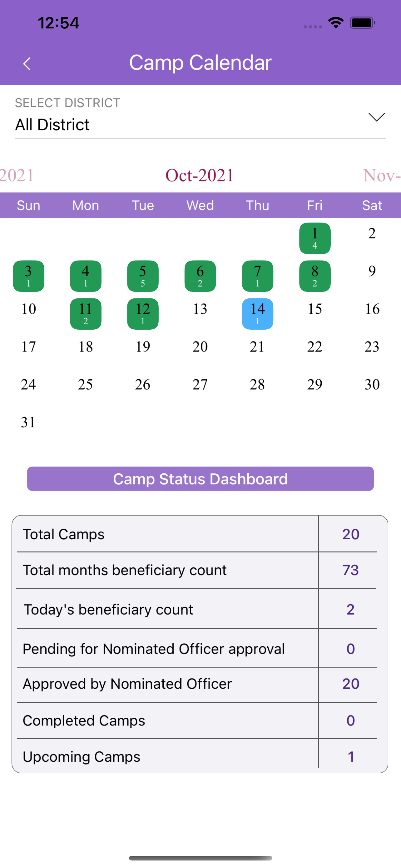Tap the back arrow icon
This screenshot has height=868, width=401.
pos(27,63)
